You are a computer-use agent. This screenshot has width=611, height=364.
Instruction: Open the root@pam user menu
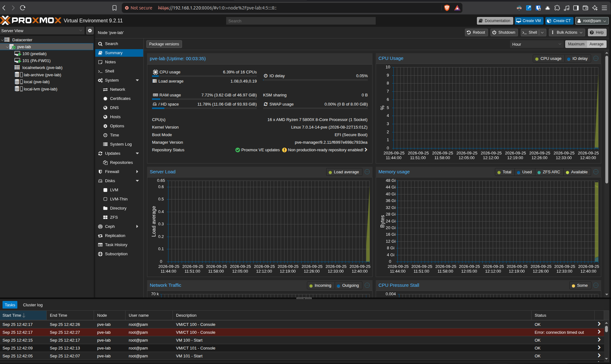pos(592,21)
